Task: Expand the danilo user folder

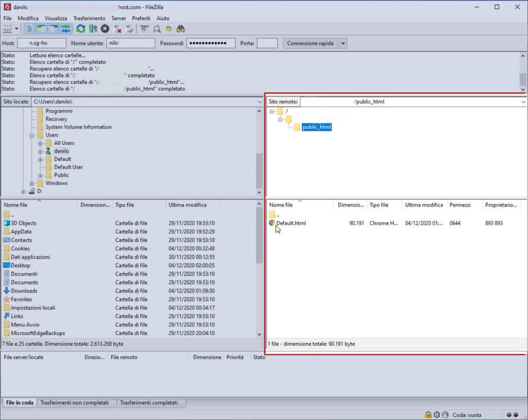Action: coord(40,152)
